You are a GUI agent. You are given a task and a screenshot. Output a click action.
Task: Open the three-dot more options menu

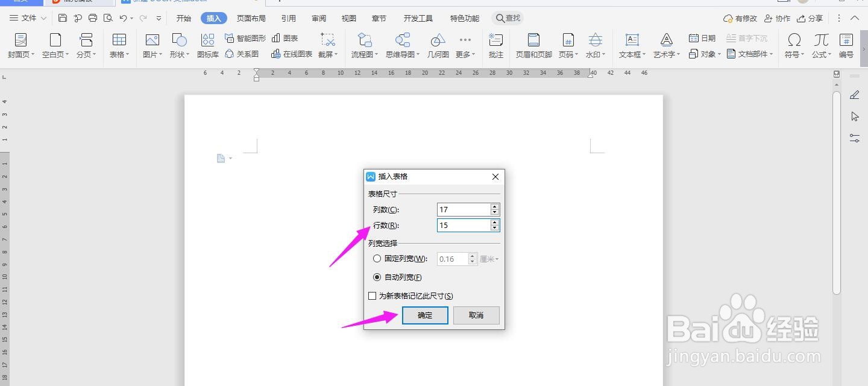click(838, 18)
